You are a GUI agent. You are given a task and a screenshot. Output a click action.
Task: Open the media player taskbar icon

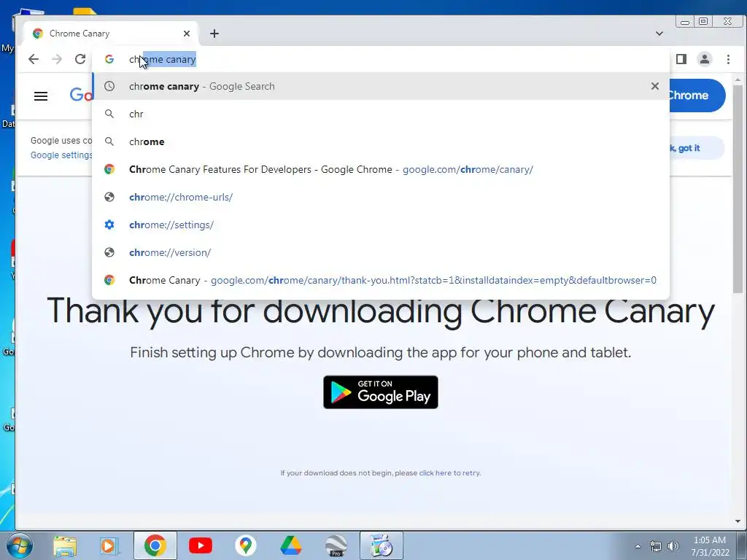109,545
